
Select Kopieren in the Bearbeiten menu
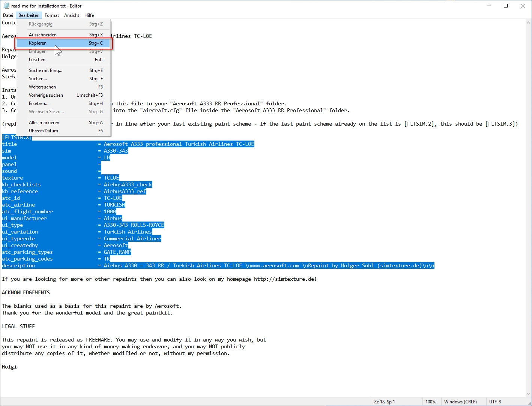[x=38, y=43]
